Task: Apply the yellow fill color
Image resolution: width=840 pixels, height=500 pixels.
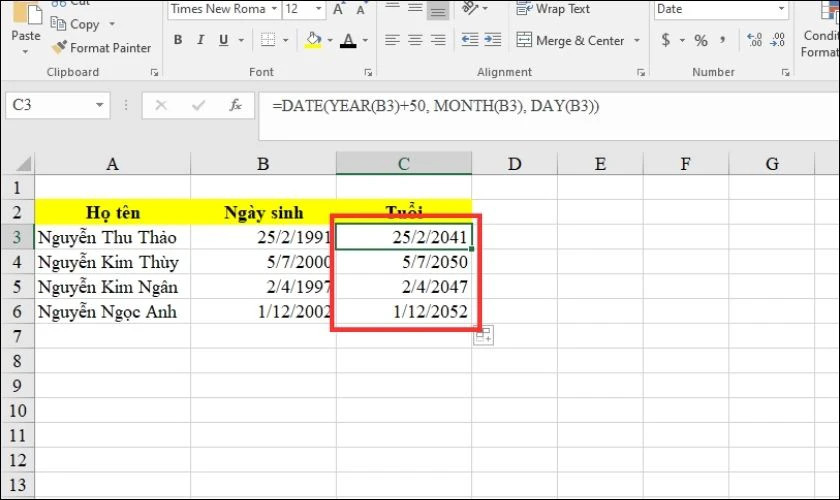Action: tap(313, 40)
